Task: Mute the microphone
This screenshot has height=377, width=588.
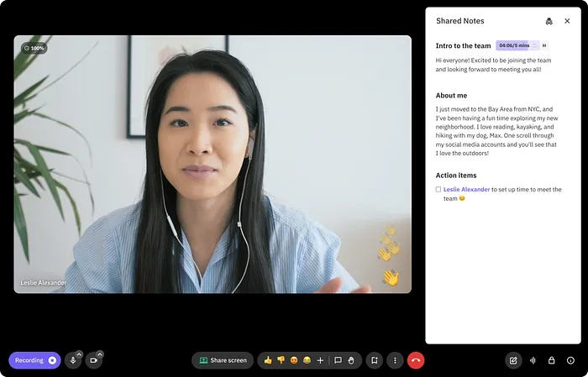Action: point(73,361)
